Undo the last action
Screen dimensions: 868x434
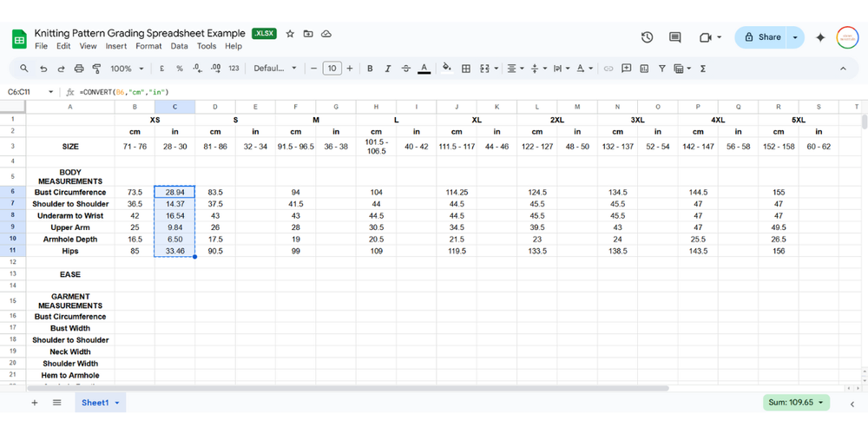(43, 69)
